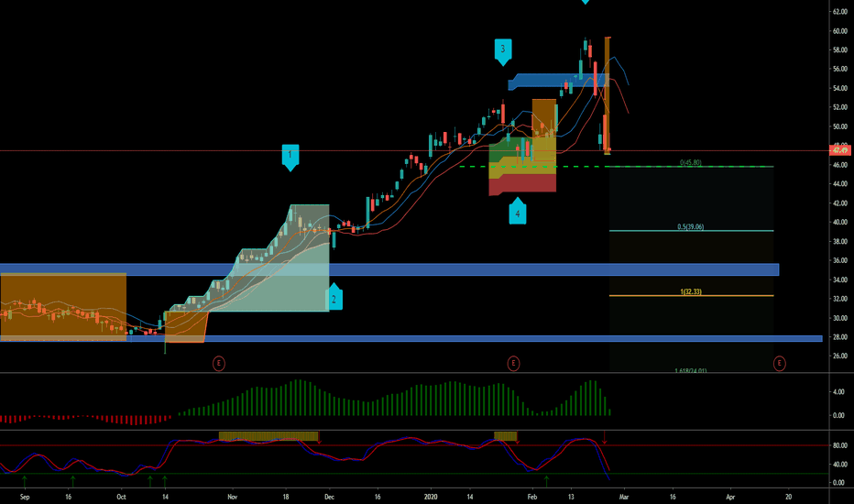Click the Feb date on time axis
854x504 pixels.
click(x=532, y=497)
